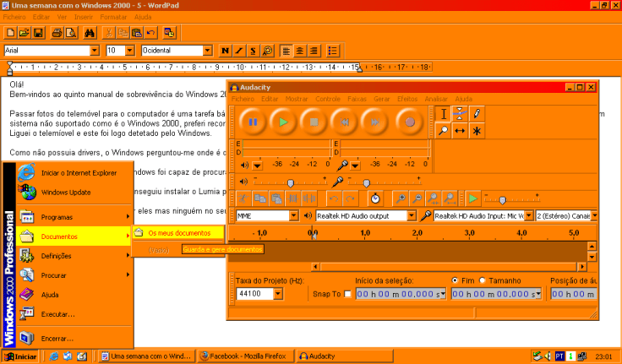Open Os meus documentos from submenu

point(177,232)
